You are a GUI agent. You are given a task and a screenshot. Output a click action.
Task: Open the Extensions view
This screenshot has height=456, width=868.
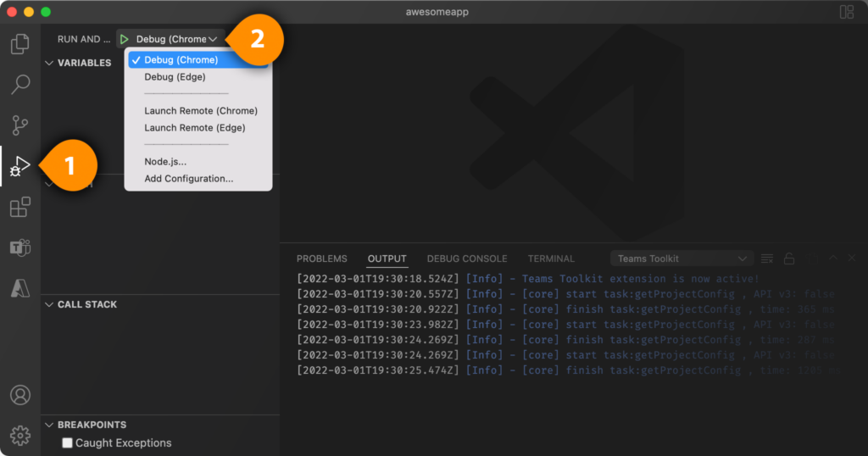click(19, 207)
